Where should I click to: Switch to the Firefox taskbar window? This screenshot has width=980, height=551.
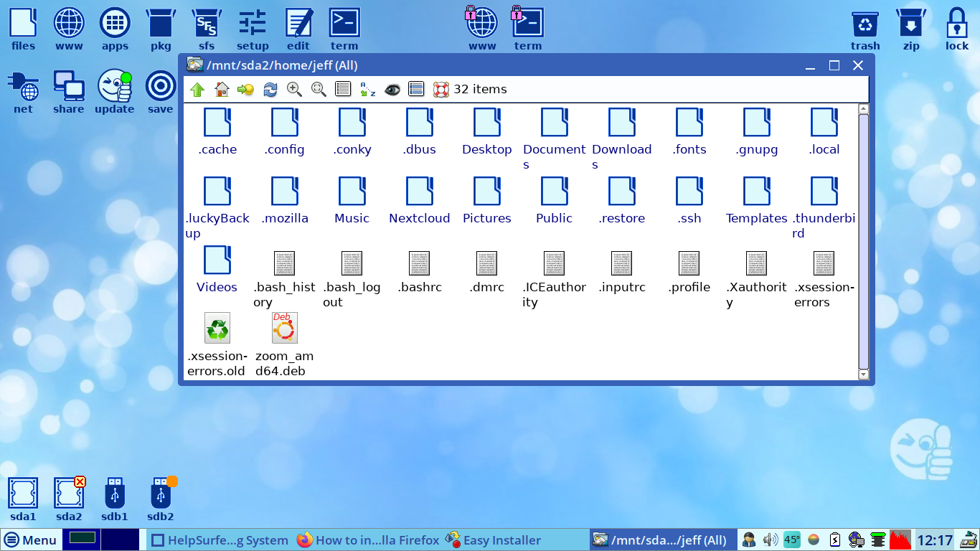[x=368, y=540]
